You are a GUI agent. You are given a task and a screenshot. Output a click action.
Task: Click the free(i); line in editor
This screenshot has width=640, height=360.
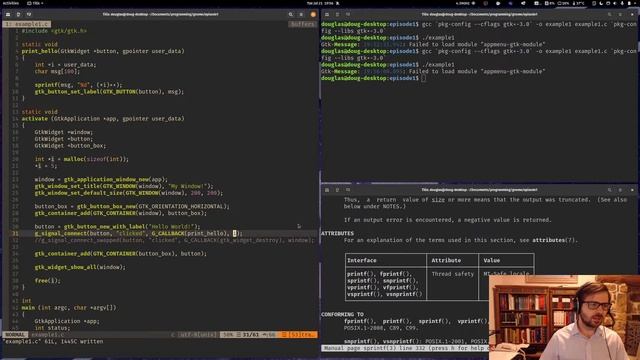pyautogui.click(x=47, y=281)
